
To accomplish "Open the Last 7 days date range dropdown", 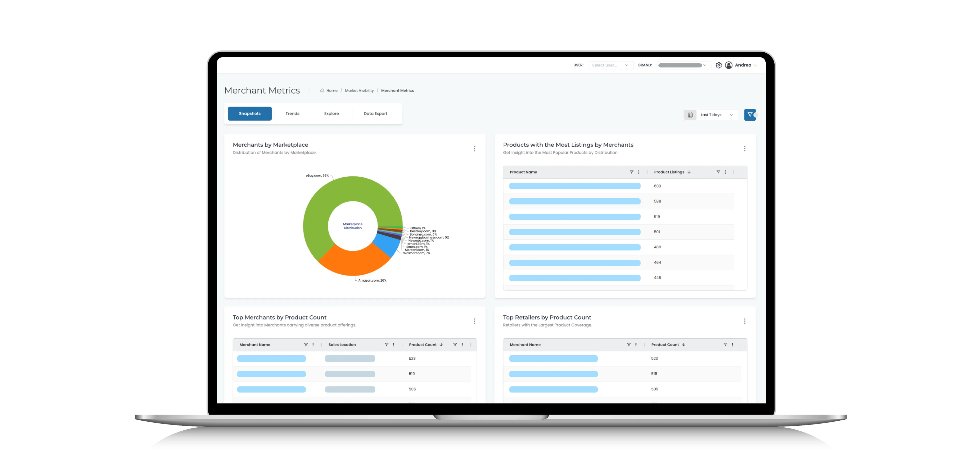I will point(715,115).
